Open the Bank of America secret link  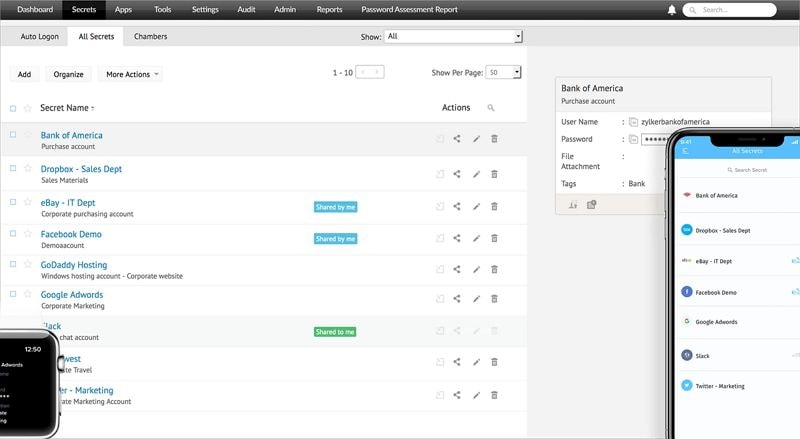click(71, 135)
